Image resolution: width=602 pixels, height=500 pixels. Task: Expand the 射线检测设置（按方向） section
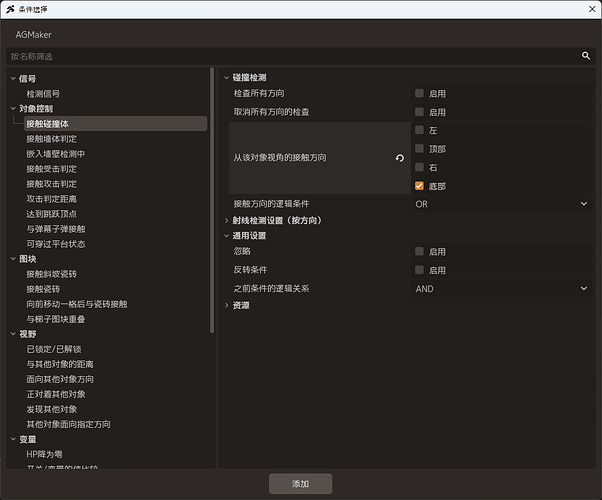point(227,220)
